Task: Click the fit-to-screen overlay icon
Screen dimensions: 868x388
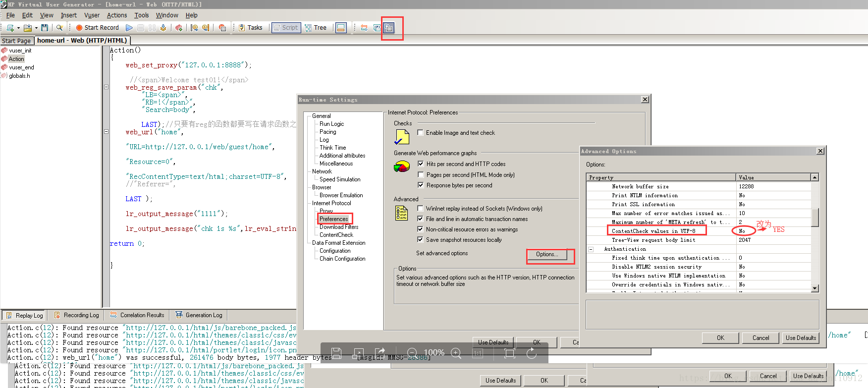Action: click(x=509, y=353)
